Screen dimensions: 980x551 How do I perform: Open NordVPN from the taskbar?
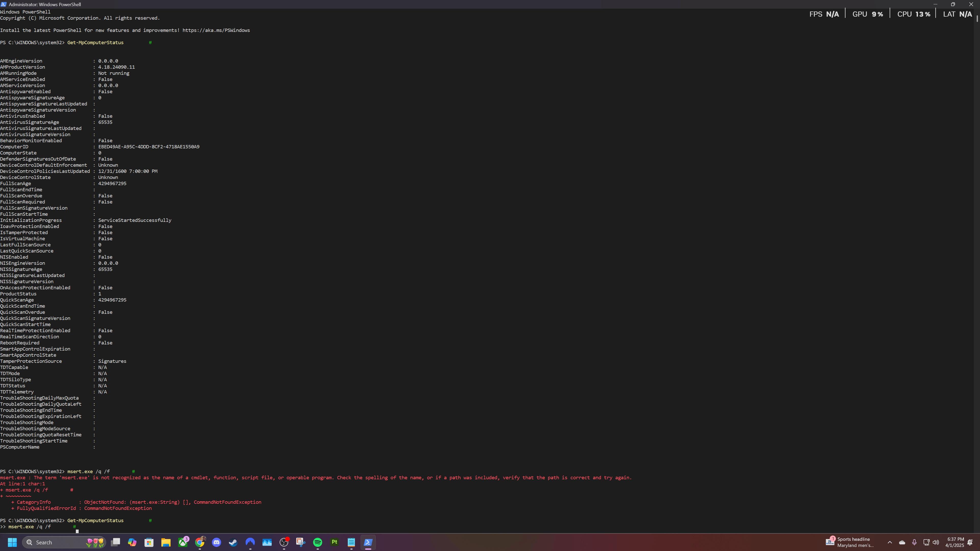[250, 542]
